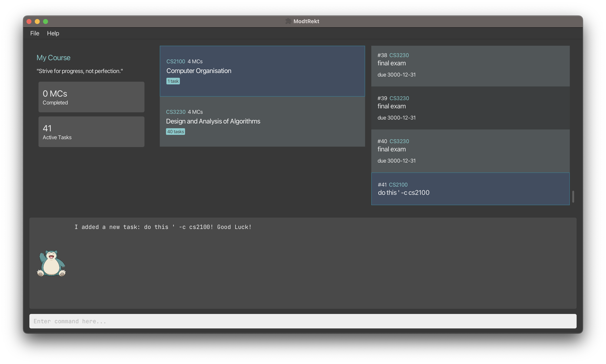This screenshot has width=606, height=364.
Task: Click the green fullscreen window button
Action: [45, 22]
